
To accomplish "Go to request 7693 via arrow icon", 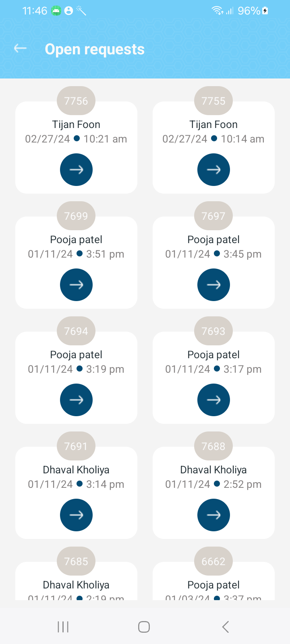I will click(213, 400).
